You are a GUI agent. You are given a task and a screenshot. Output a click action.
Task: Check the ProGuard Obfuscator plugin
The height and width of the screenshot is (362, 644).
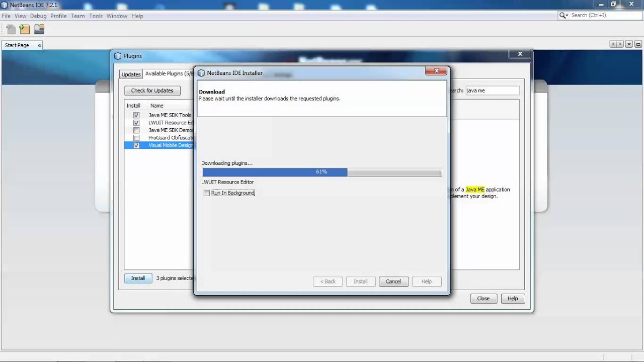(x=136, y=138)
